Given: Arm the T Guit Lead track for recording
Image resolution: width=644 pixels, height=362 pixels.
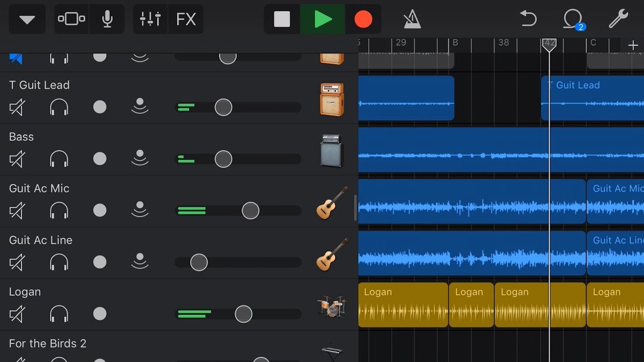Looking at the screenshot, I should tap(100, 107).
